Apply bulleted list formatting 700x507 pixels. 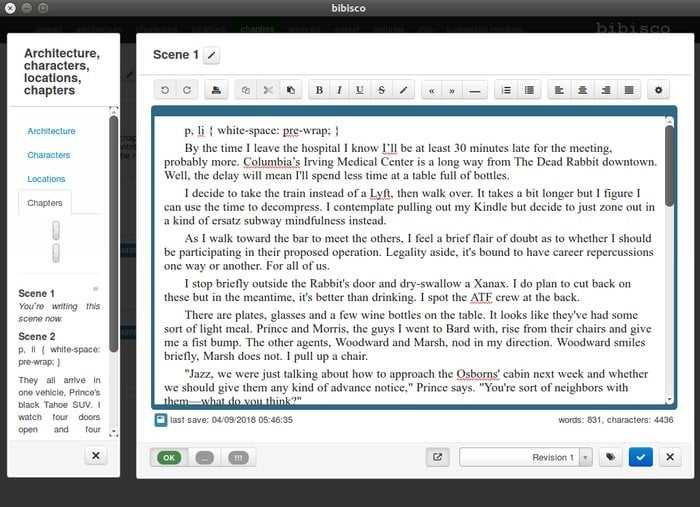529,90
